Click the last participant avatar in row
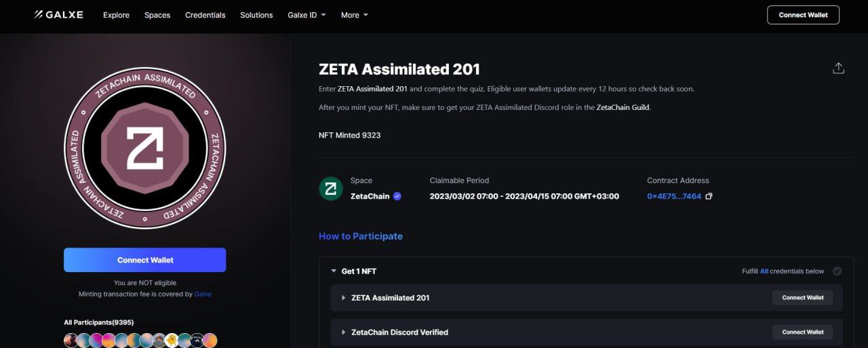The image size is (868, 348). click(x=210, y=341)
